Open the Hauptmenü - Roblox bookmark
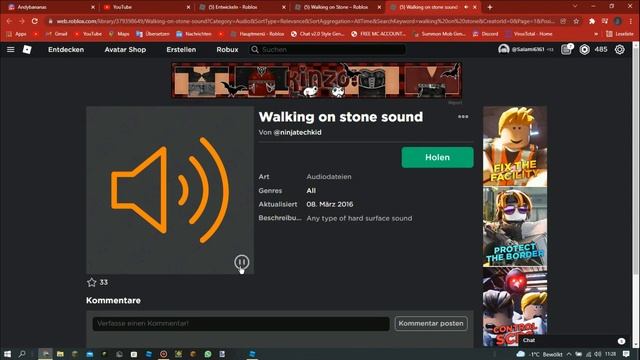 coord(258,34)
